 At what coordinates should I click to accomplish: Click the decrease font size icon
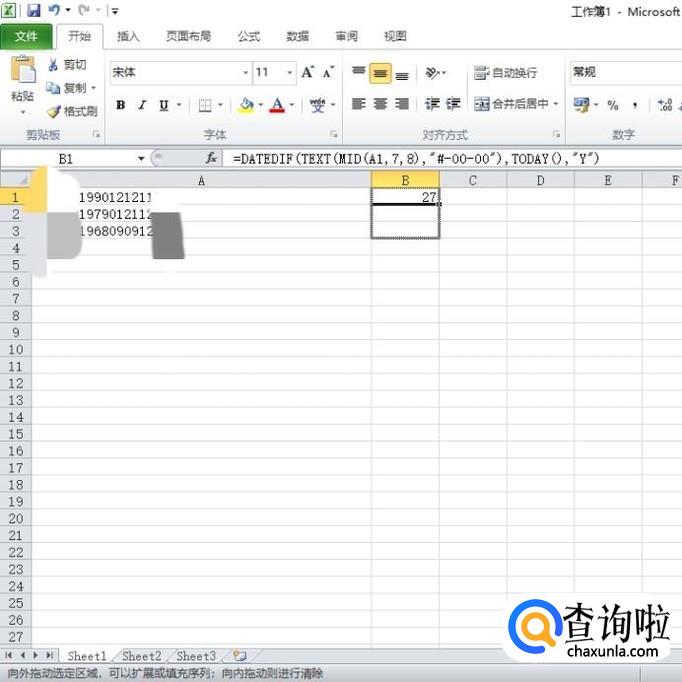(328, 72)
